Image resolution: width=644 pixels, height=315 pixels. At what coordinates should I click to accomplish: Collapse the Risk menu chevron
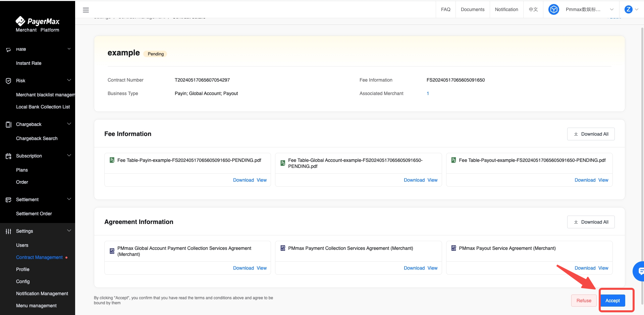coord(69,80)
